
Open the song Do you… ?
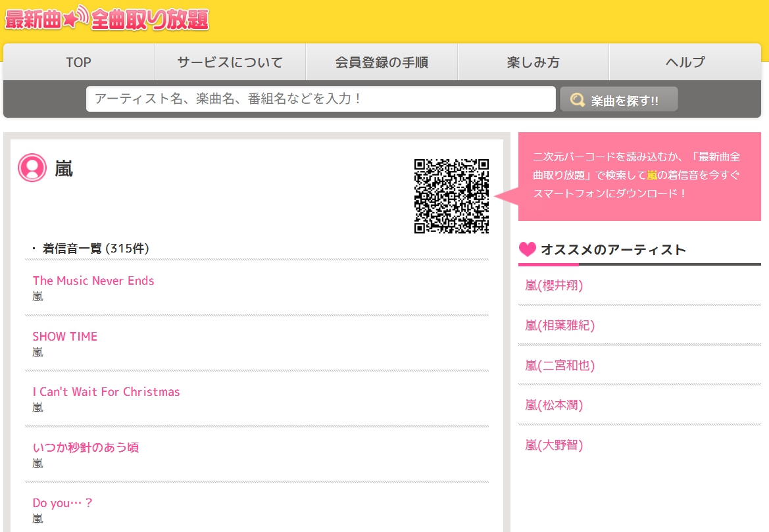62,503
